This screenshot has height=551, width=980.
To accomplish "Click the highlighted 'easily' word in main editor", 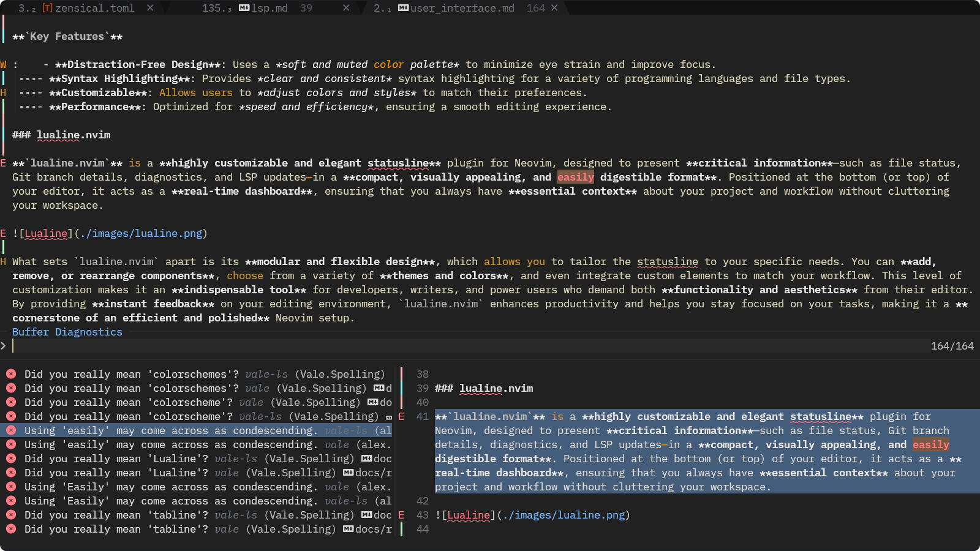I will (575, 177).
